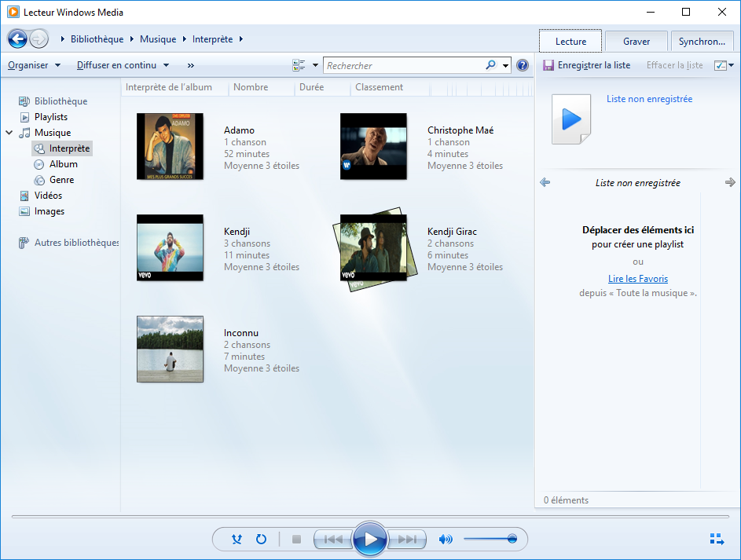Screen dimensions: 741x560
Task: Sort by the Classement column header
Action: [391, 87]
